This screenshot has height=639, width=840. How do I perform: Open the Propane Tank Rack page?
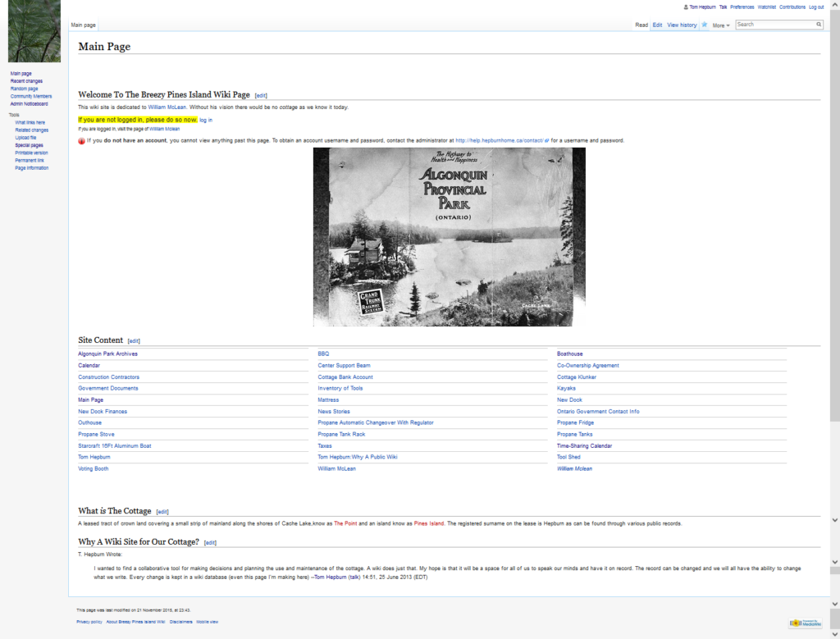341,435
